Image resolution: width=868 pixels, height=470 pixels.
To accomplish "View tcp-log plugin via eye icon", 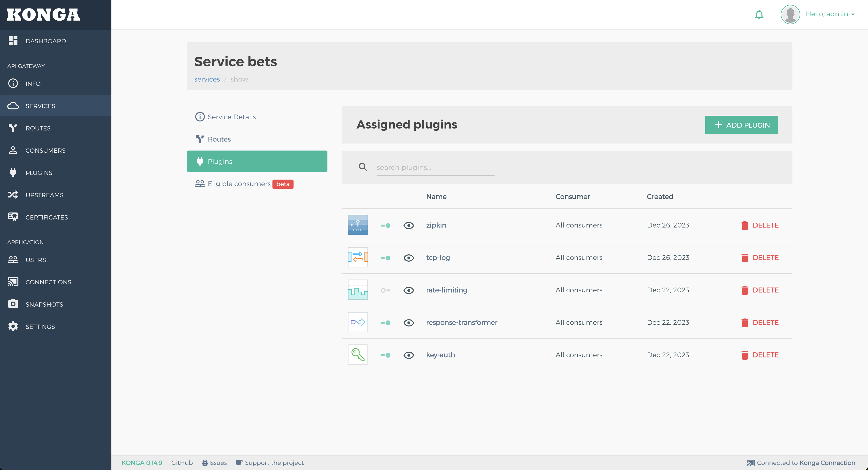I will click(408, 258).
